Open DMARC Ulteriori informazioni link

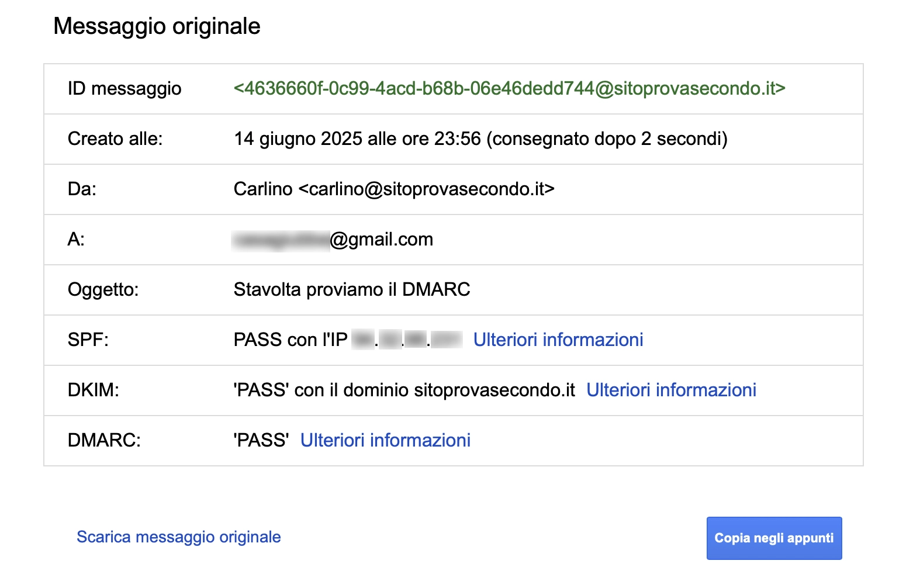[x=385, y=440]
